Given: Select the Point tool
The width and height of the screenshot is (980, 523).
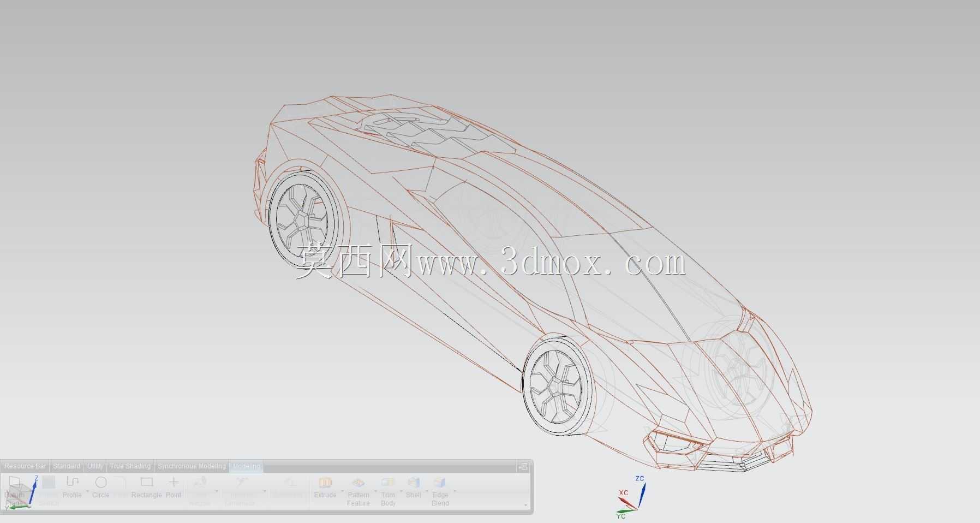Looking at the screenshot, I should (174, 487).
